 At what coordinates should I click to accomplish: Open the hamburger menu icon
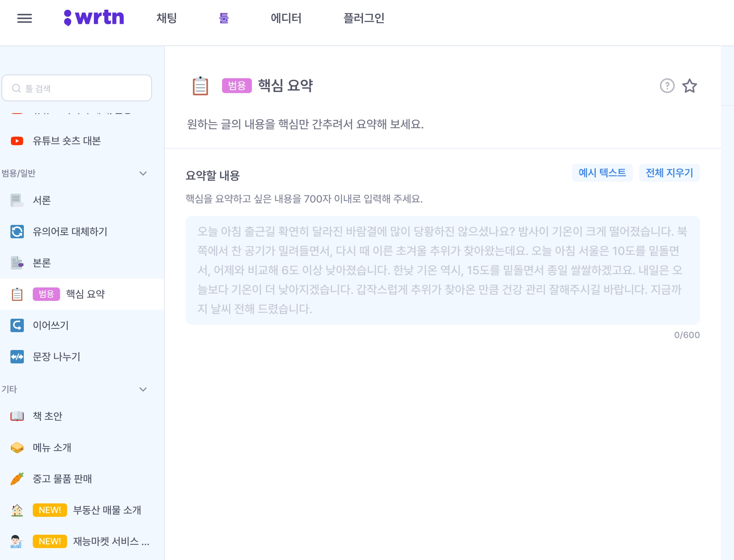click(25, 18)
